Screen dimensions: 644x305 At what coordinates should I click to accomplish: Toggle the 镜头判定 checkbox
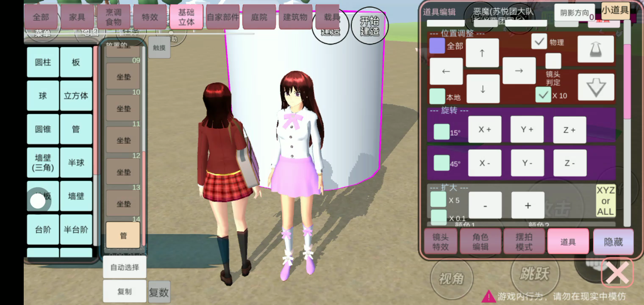[553, 61]
